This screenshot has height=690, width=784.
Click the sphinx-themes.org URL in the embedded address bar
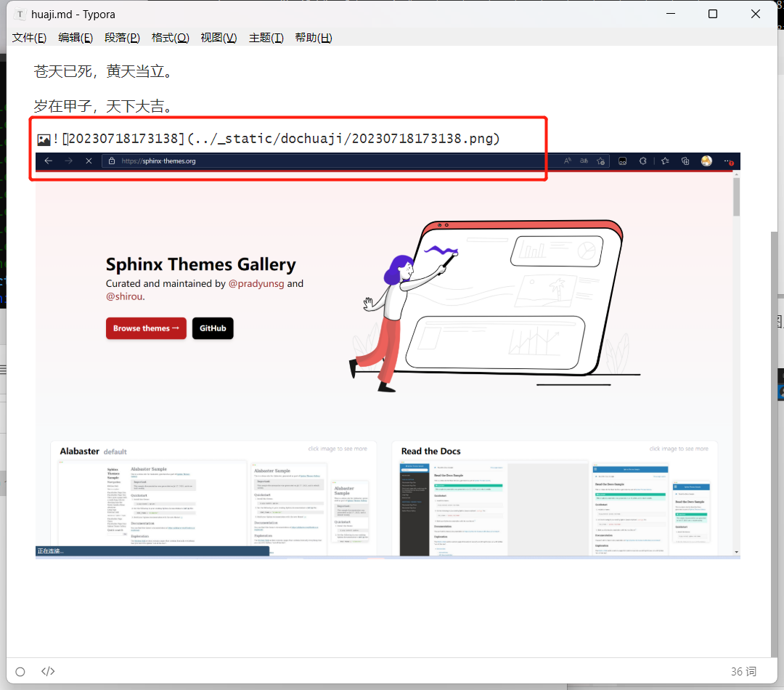click(x=158, y=161)
